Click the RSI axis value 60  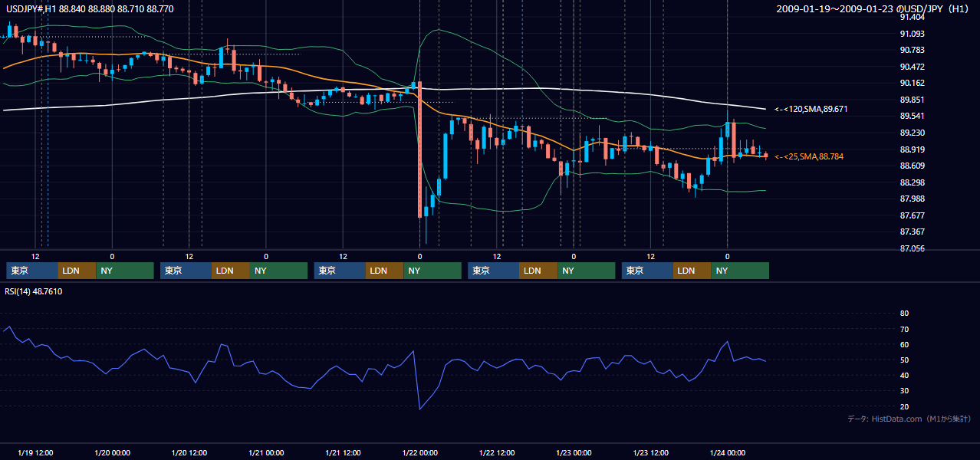pyautogui.click(x=904, y=344)
